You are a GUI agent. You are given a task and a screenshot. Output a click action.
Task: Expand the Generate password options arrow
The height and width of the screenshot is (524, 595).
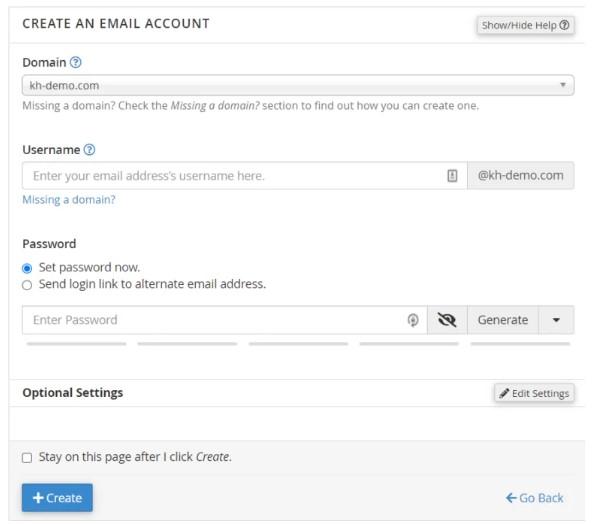(x=556, y=320)
